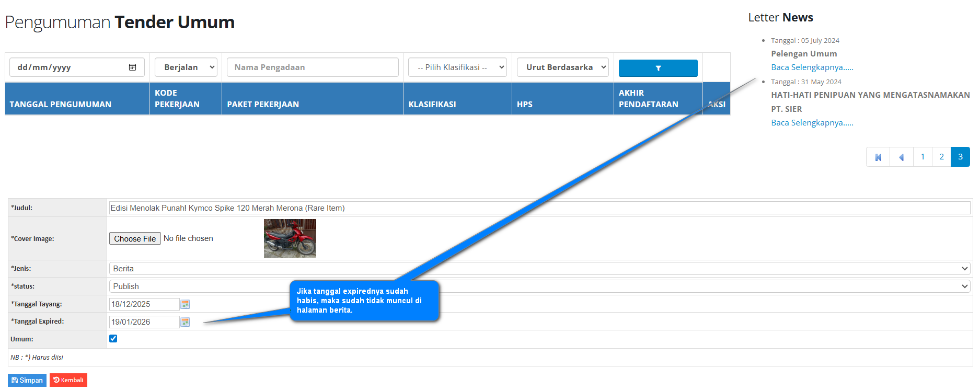The image size is (980, 390).
Task: Open Baca Selengkapnya under Pelengan Umum
Action: 812,67
